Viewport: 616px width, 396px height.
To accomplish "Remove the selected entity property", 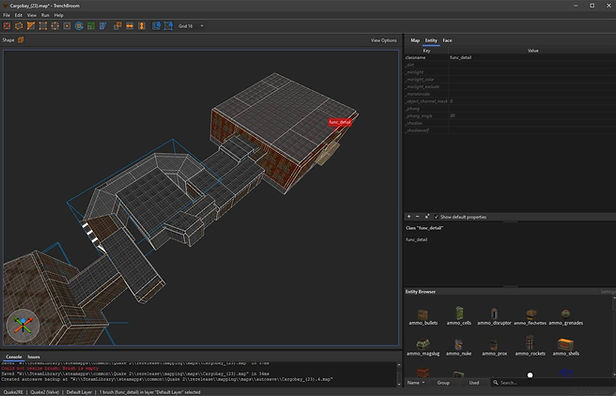I will [418, 217].
